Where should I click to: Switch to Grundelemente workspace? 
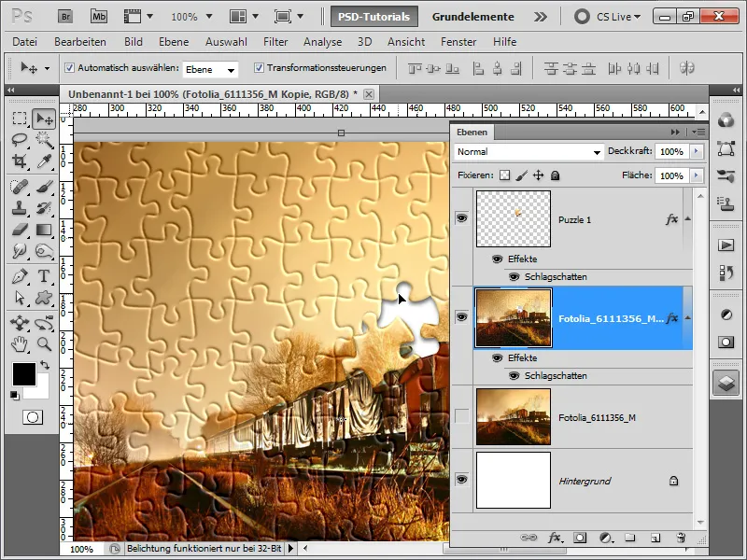pos(473,17)
